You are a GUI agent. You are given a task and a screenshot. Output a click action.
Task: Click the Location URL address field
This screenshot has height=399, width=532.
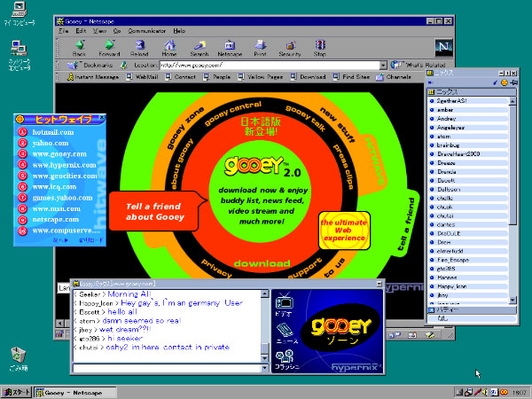(266, 65)
